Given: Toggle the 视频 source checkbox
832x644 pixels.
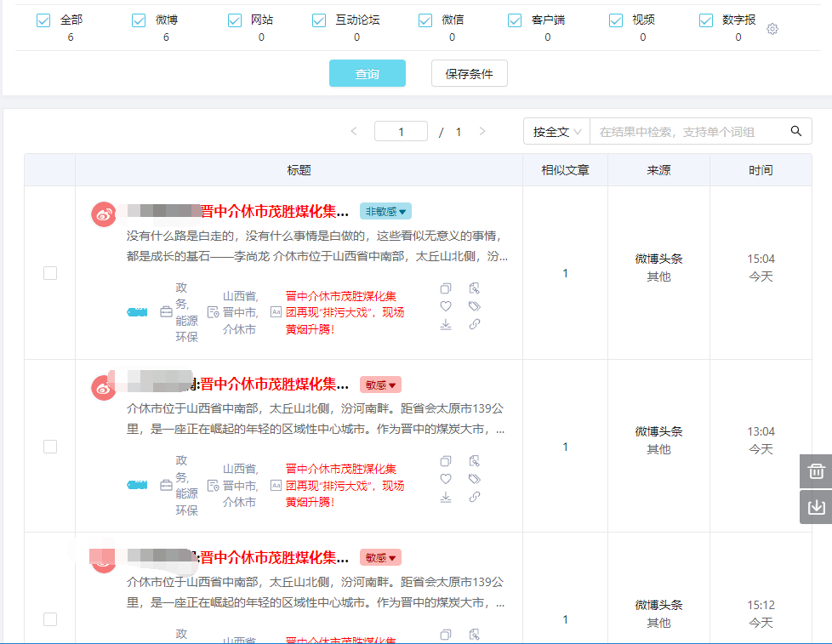Looking at the screenshot, I should [616, 20].
